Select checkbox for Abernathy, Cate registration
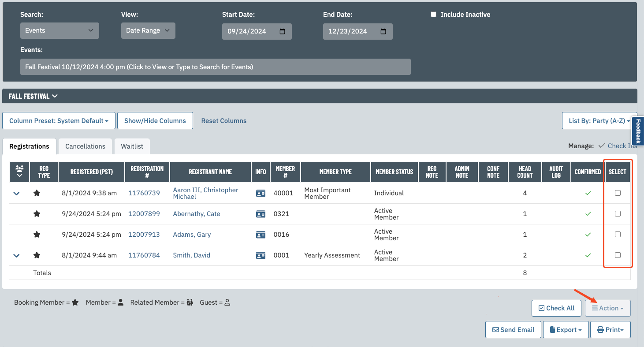Screen dimensions: 644x347 [618, 214]
